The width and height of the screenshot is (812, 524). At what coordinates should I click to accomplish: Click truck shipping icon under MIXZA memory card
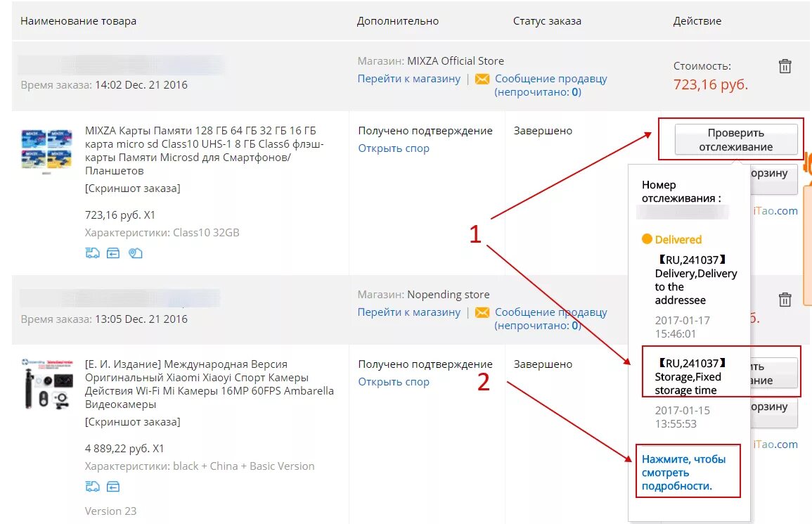pos(92,253)
